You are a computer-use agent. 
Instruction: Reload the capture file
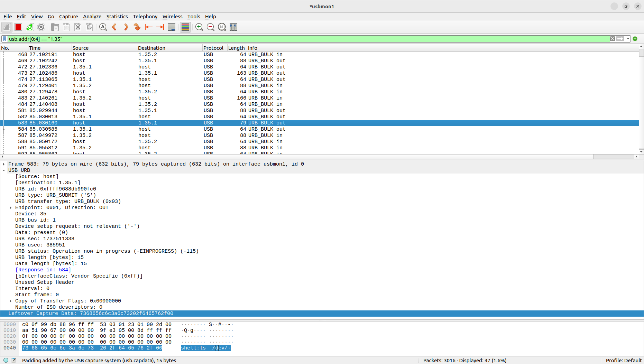click(89, 27)
